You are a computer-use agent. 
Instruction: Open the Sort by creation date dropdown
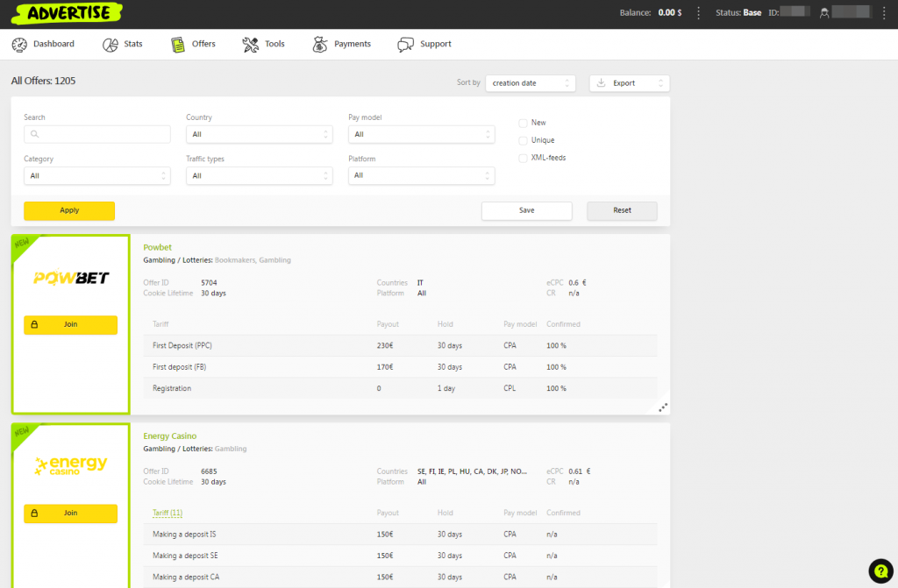click(x=531, y=83)
